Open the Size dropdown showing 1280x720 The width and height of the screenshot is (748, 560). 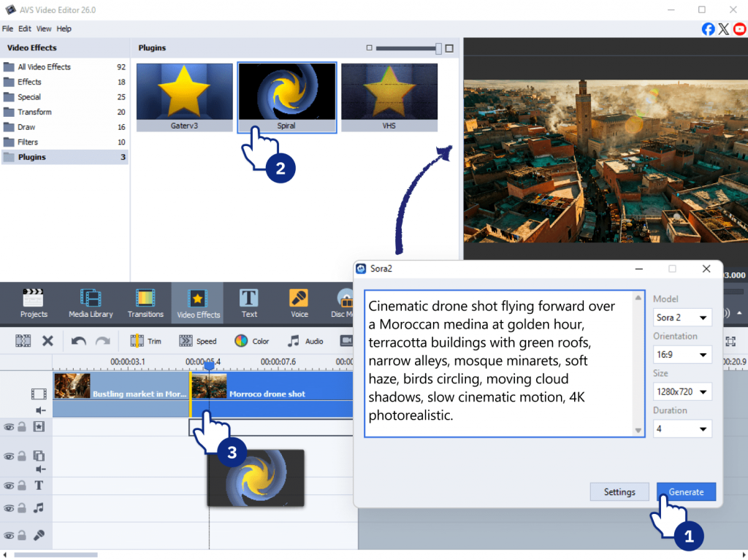(x=682, y=391)
